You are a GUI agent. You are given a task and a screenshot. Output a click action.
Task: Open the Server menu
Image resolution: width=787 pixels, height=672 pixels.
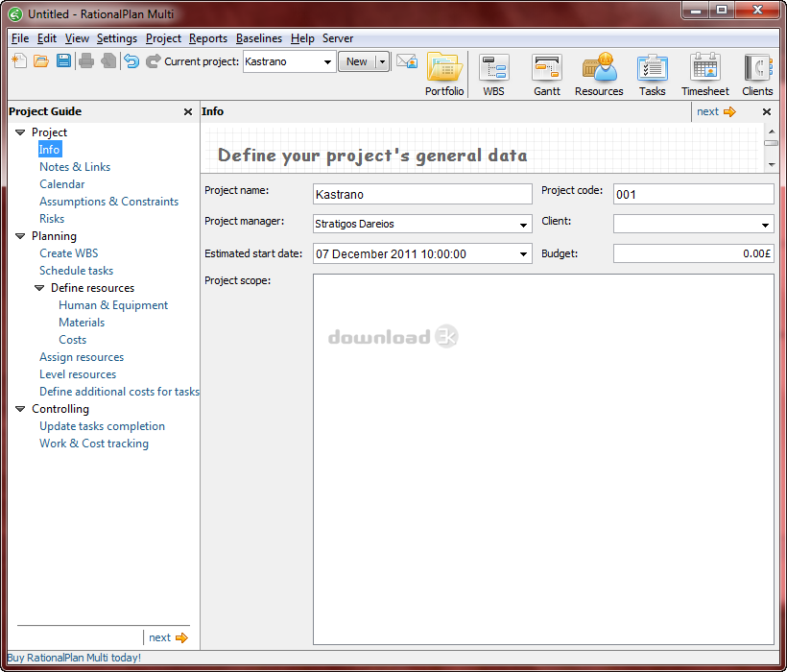coord(338,38)
